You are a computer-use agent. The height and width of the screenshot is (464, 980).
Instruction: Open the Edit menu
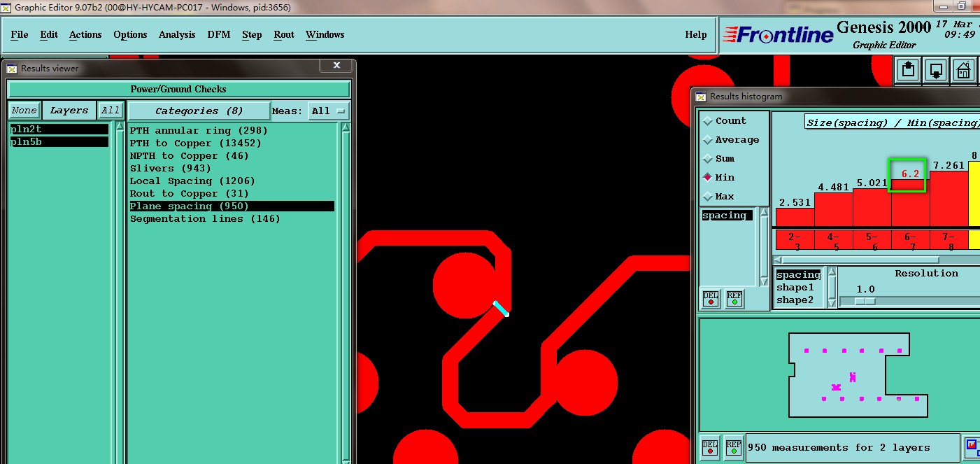click(49, 34)
